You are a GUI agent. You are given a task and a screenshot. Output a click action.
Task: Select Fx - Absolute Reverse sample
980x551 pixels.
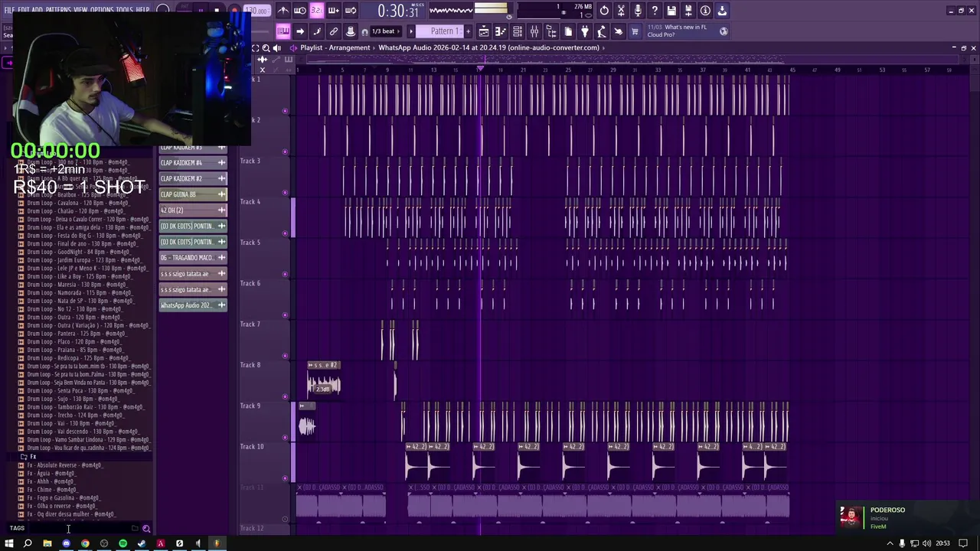[x=64, y=465]
